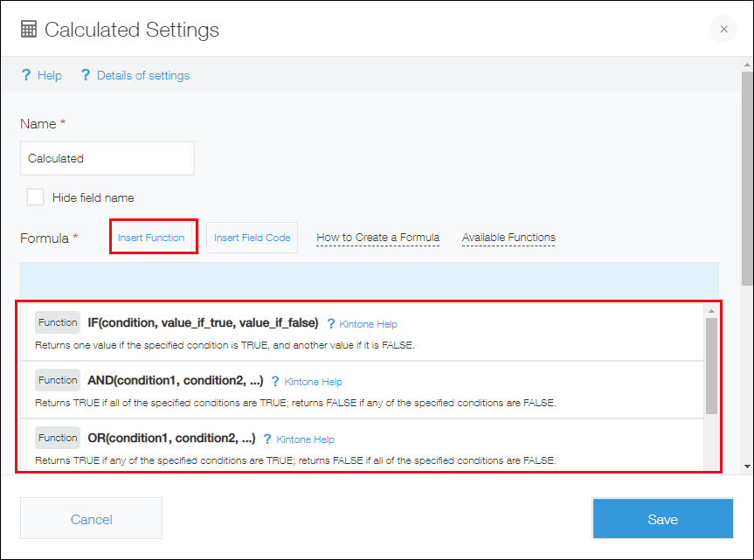
Task: Click the Insert Function button
Action: tap(153, 237)
